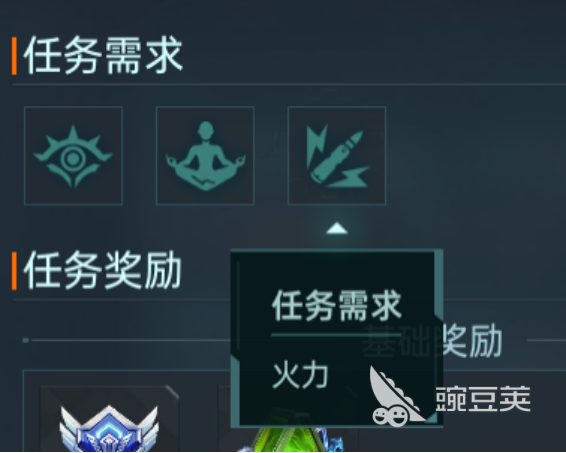Click the underline beneath tooltip title
The width and height of the screenshot is (566, 453).
336,335
